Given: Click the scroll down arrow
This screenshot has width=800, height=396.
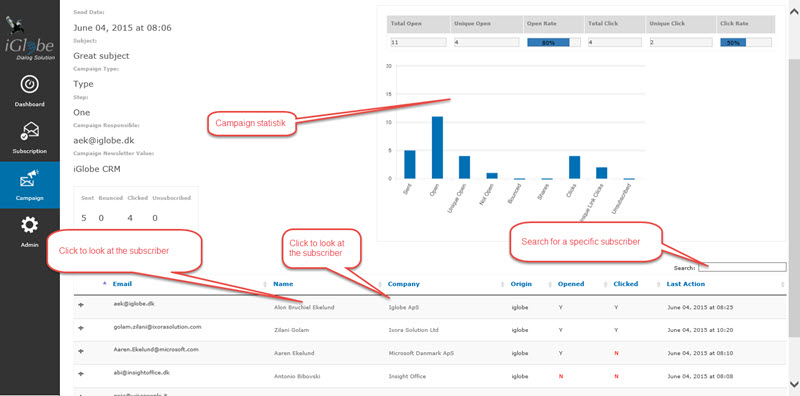Looking at the screenshot, I should tap(794, 384).
